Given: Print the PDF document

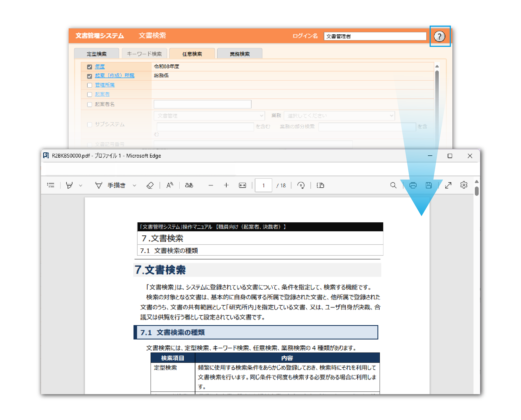Looking at the screenshot, I should point(413,185).
